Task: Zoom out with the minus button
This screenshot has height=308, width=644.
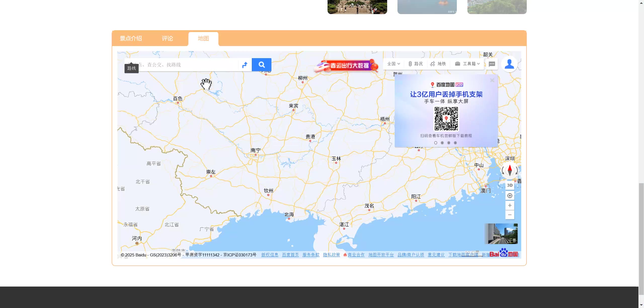Action: click(x=510, y=215)
